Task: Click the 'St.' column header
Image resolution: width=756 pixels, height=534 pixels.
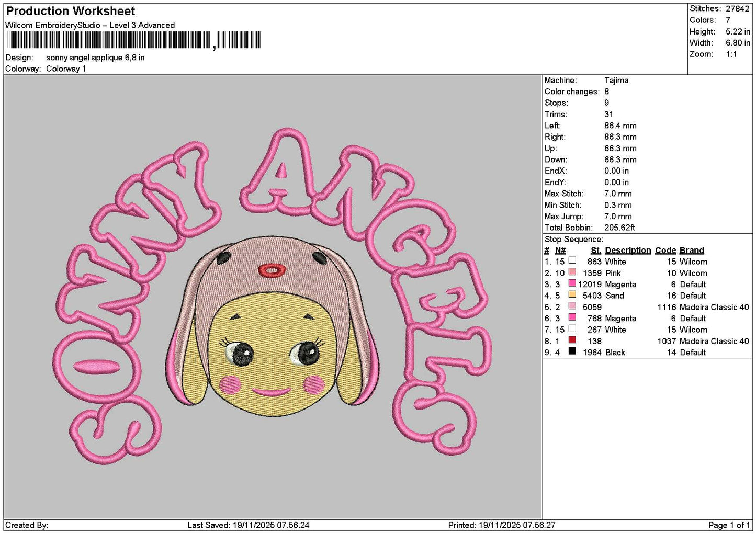Action: 596,251
